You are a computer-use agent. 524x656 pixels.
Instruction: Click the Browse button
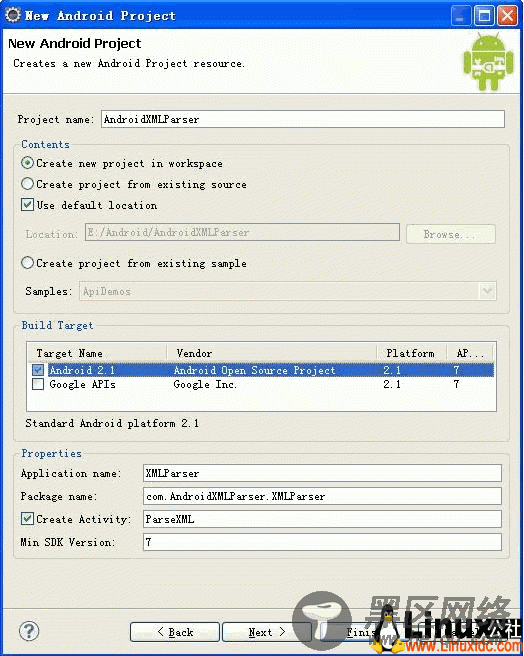[451, 234]
